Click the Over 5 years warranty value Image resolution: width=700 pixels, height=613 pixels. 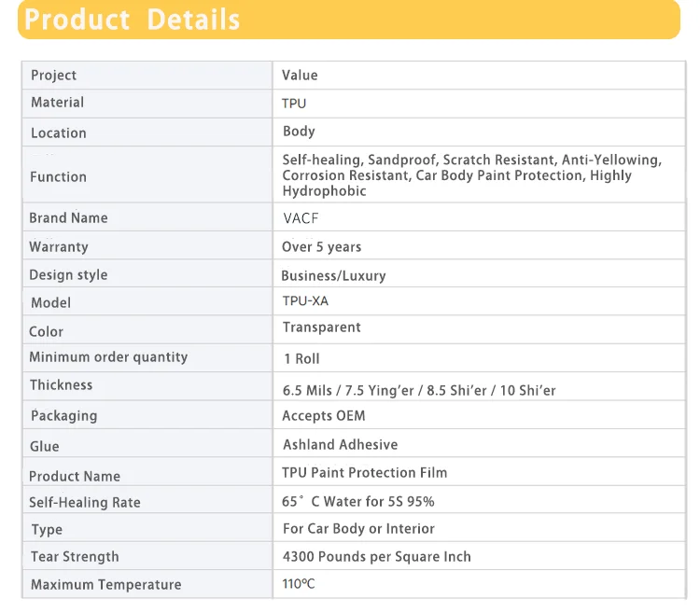(x=321, y=246)
